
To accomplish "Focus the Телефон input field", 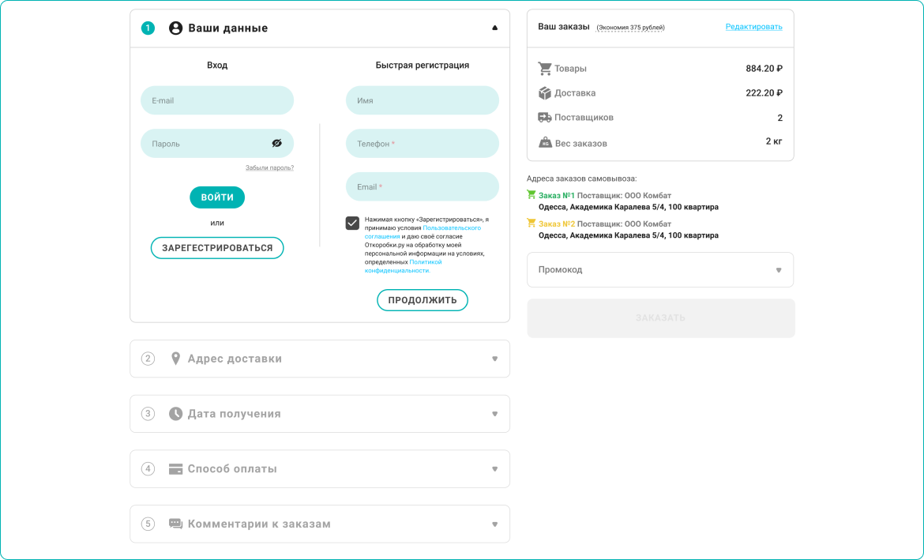I will pos(423,144).
